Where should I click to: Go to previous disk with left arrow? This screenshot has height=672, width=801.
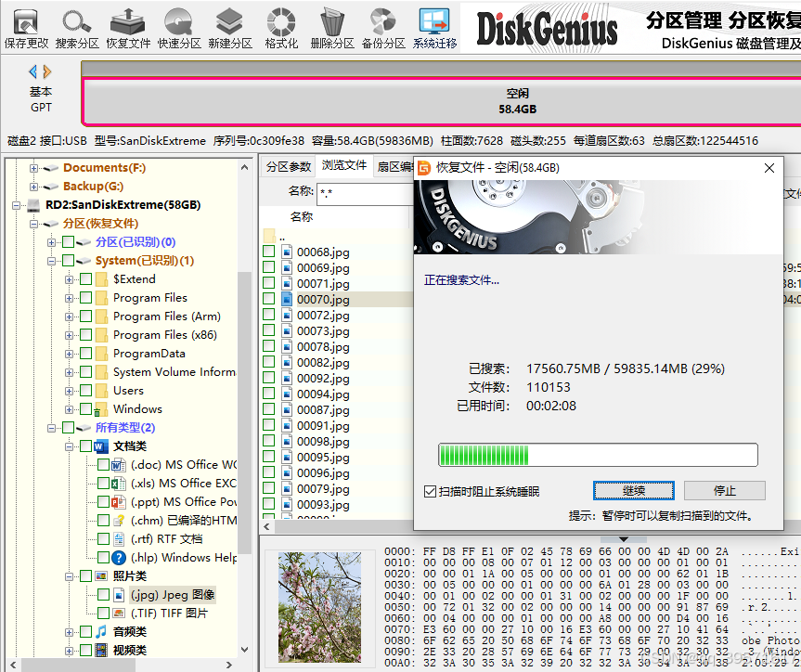(33, 71)
